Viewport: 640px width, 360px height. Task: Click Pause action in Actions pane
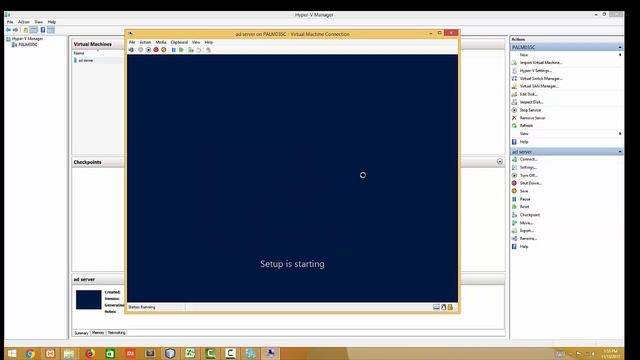525,199
